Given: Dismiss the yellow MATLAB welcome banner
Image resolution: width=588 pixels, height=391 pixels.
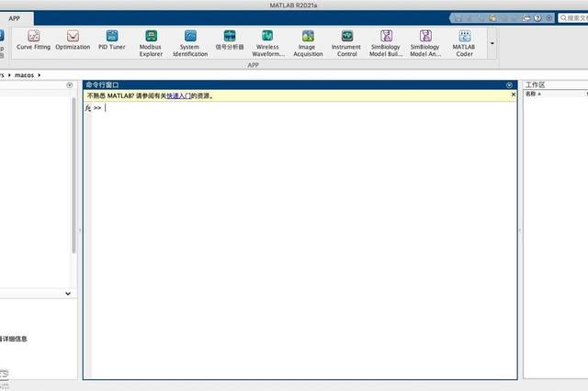Looking at the screenshot, I should (x=514, y=95).
